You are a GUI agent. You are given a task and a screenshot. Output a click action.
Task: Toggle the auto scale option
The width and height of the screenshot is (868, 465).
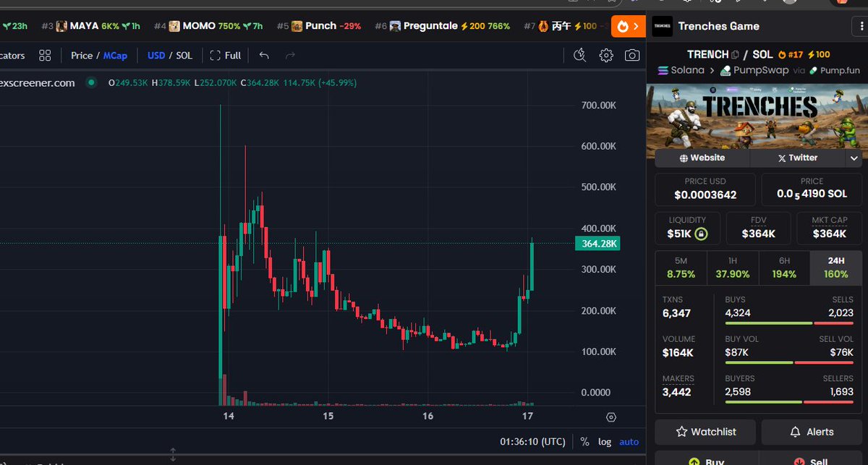(629, 441)
